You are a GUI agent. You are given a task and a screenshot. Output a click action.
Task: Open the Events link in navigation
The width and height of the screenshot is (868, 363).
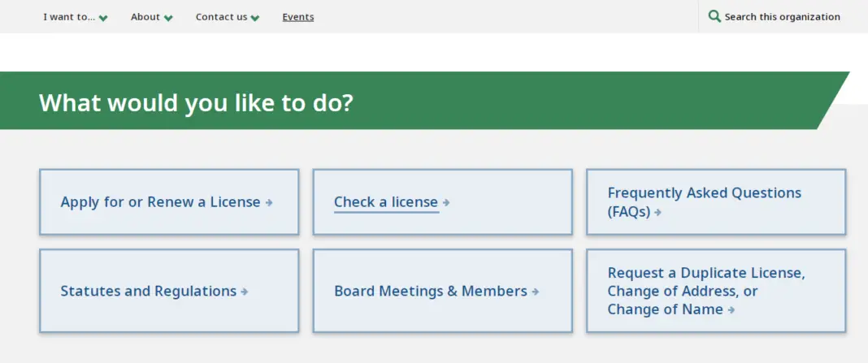(x=298, y=17)
